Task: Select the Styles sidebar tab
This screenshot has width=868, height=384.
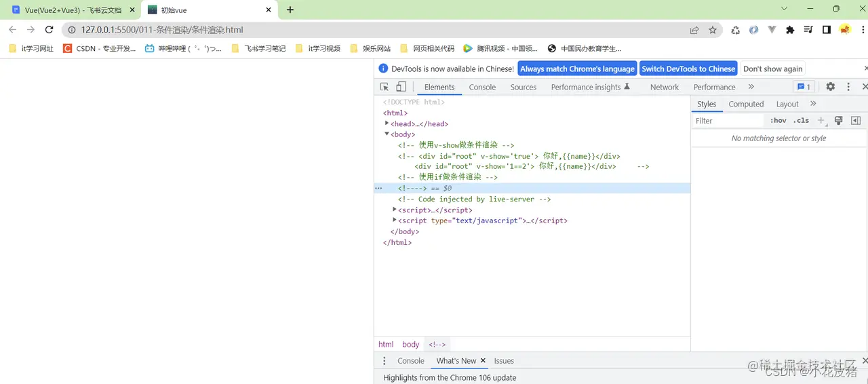Action: pos(707,104)
